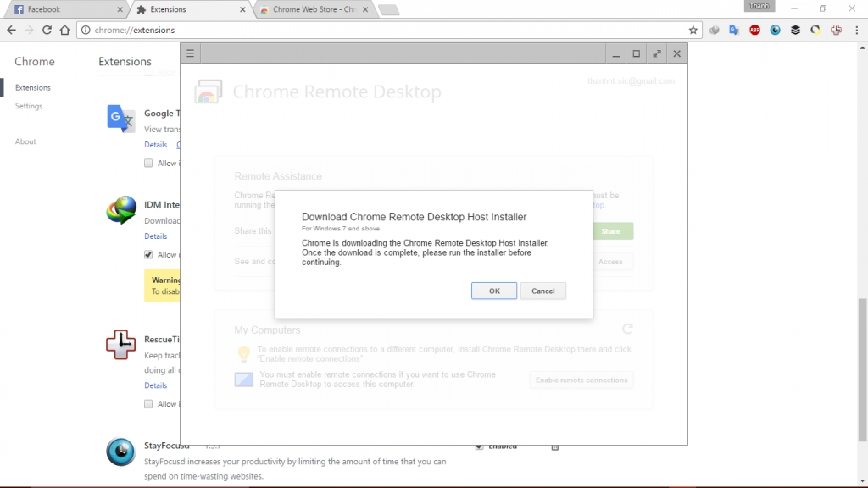868x488 pixels.
Task: Reload the extensions page
Action: (47, 30)
